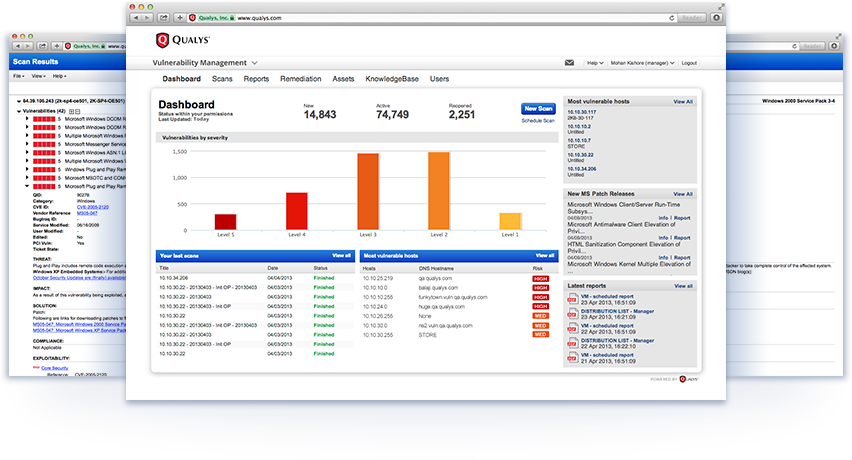
Task: Open the KnowledgeBase tab
Action: [392, 79]
